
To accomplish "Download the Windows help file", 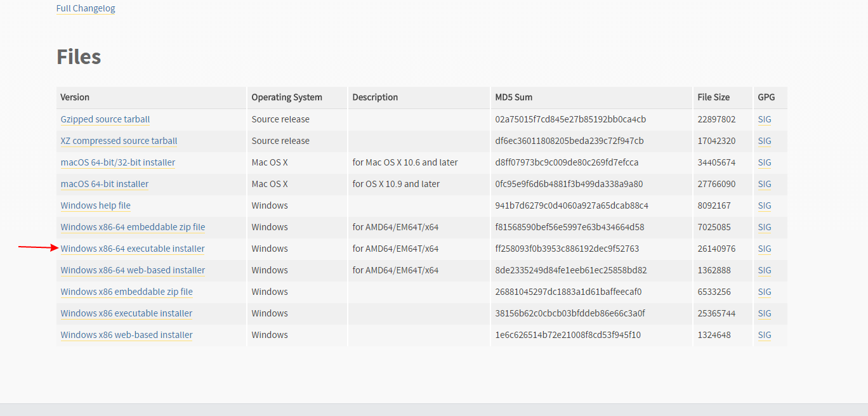I will pyautogui.click(x=96, y=205).
